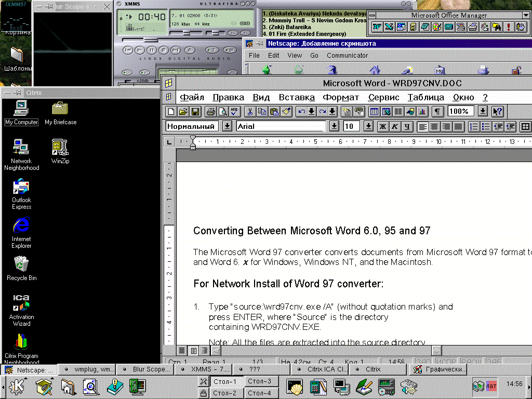Toggle bold formatting (Ж)

[x=383, y=127]
